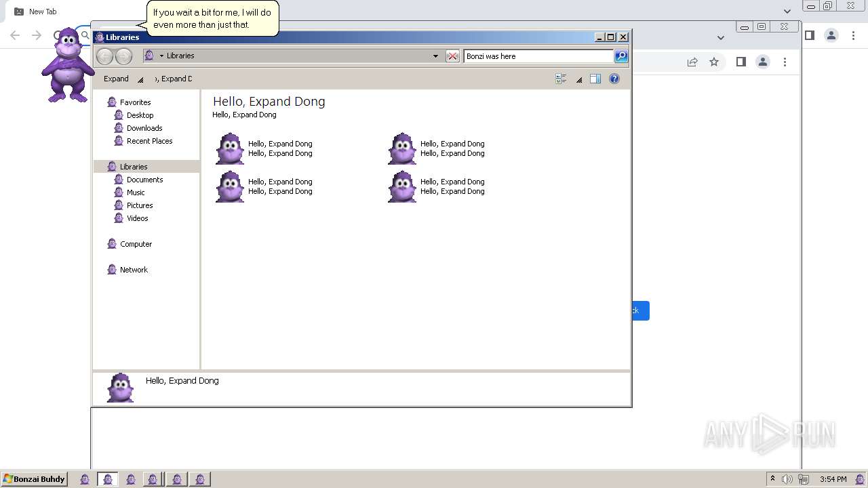This screenshot has width=868, height=488.
Task: Click Chrome back arrow
Action: coord(15,35)
